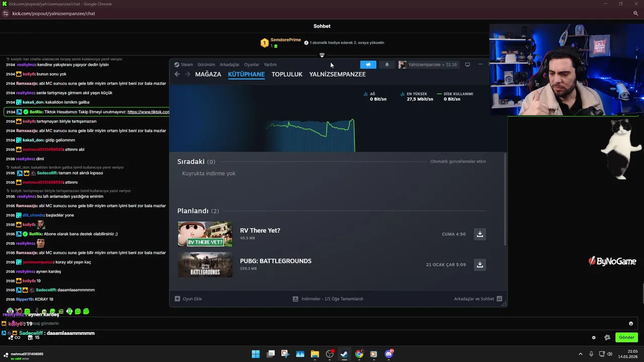This screenshot has width=644, height=362.
Task: Go back with Steam's left arrow
Action: (x=177, y=74)
